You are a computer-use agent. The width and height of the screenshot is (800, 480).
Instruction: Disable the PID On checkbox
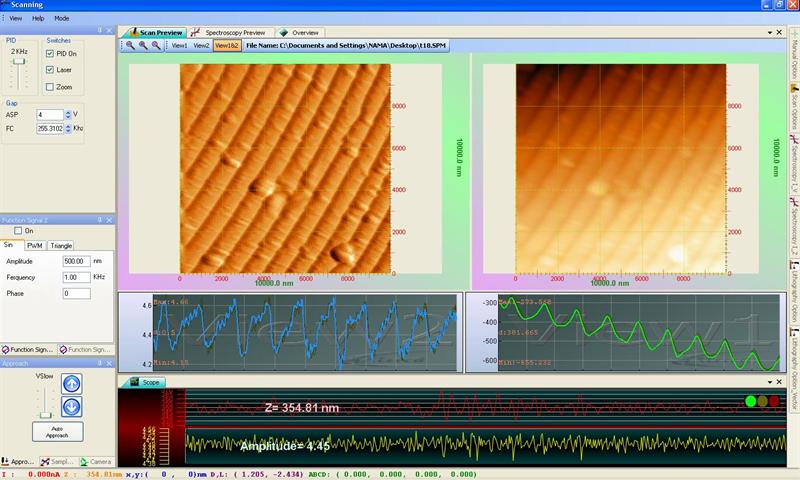pos(50,53)
